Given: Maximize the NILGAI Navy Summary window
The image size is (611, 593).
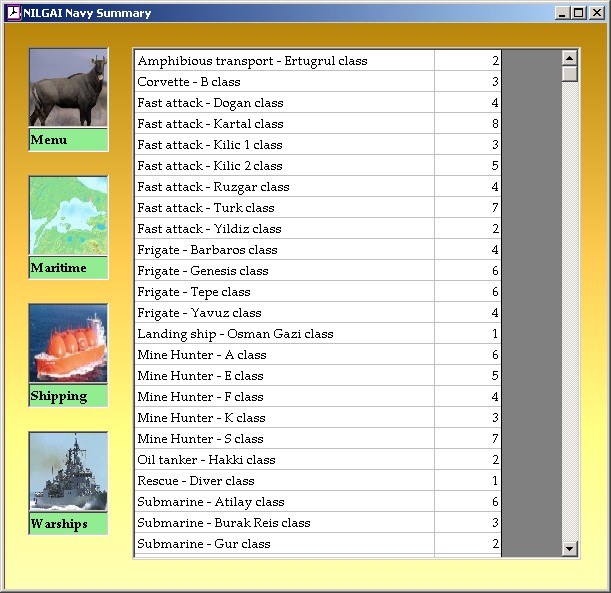Looking at the screenshot, I should tap(579, 13).
